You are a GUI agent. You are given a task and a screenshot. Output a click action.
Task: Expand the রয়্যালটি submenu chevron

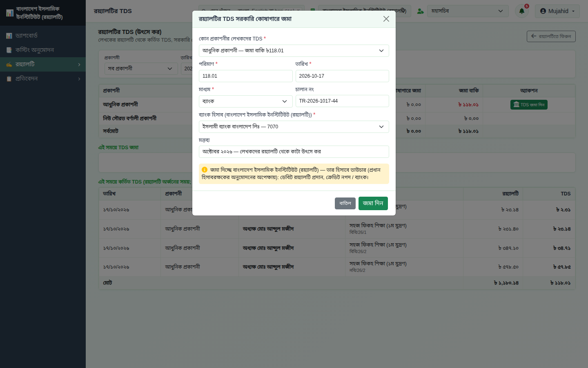(x=79, y=65)
